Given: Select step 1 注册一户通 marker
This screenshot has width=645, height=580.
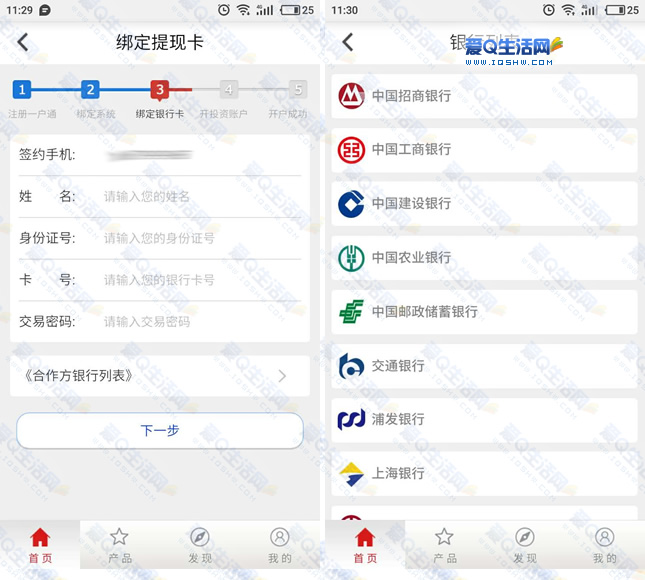Looking at the screenshot, I should tap(22, 89).
